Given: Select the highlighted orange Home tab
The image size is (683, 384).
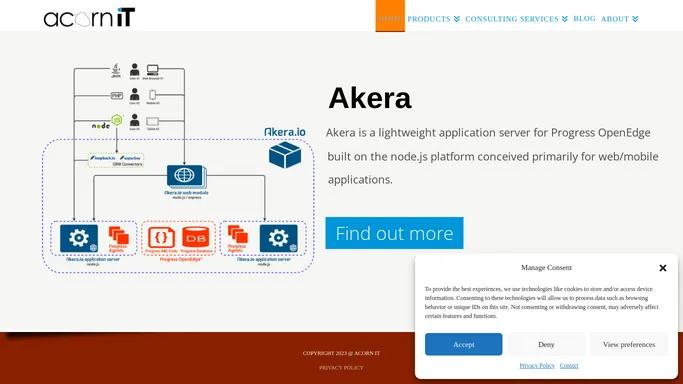Looking at the screenshot, I should coord(390,16).
